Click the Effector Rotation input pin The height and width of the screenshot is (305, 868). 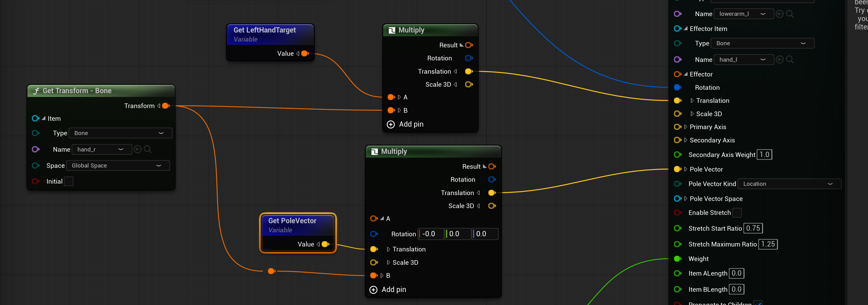677,88
